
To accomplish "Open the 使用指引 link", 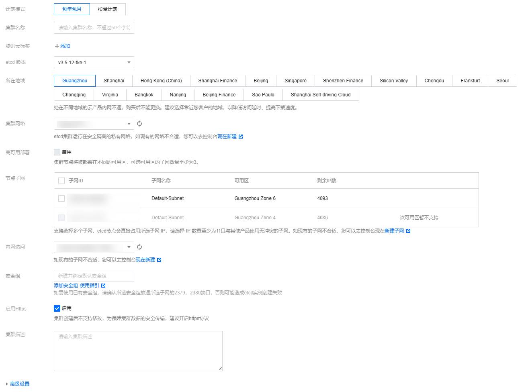I will [x=90, y=286].
